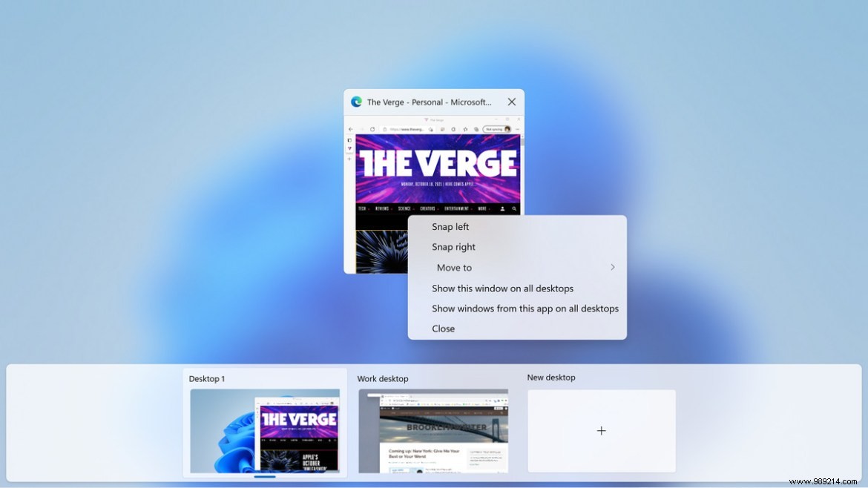This screenshot has width=868, height=488.
Task: Toggle 'Show windows from this app on all desktops'
Action: pos(525,308)
